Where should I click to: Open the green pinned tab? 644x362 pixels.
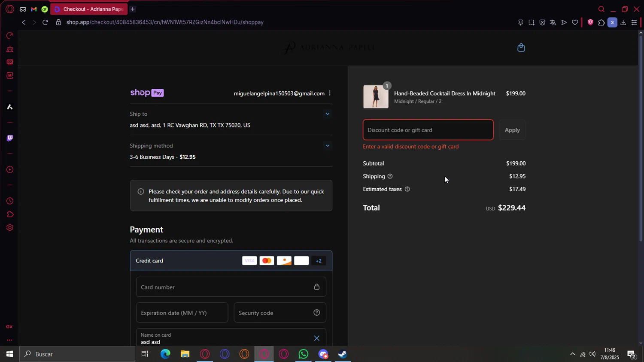45,9
